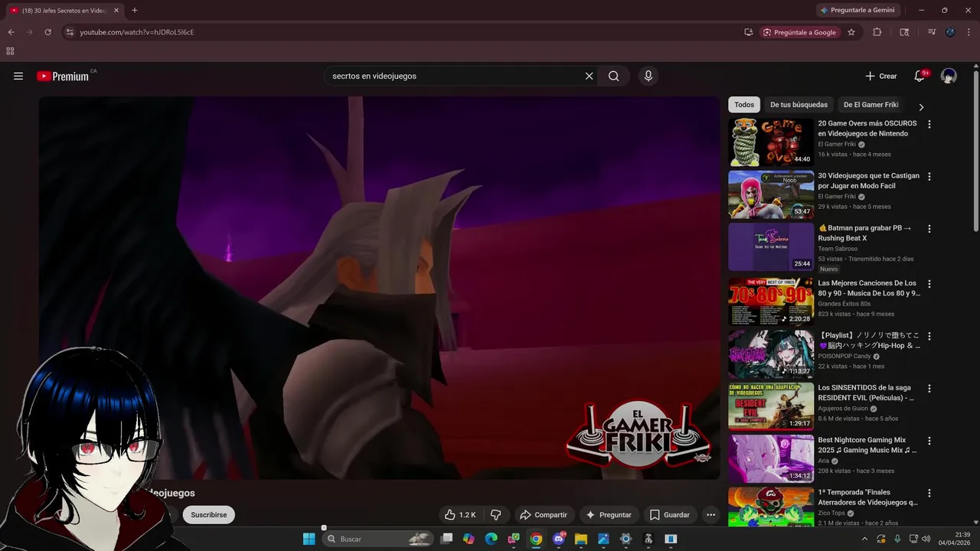Image resolution: width=980 pixels, height=551 pixels.
Task: Open Chrome profile avatar
Action: click(950, 32)
